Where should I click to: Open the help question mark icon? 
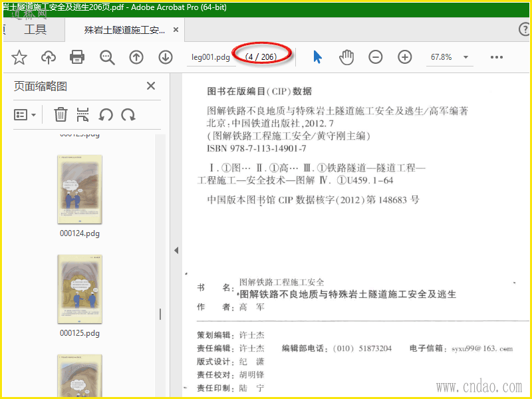[x=525, y=29]
